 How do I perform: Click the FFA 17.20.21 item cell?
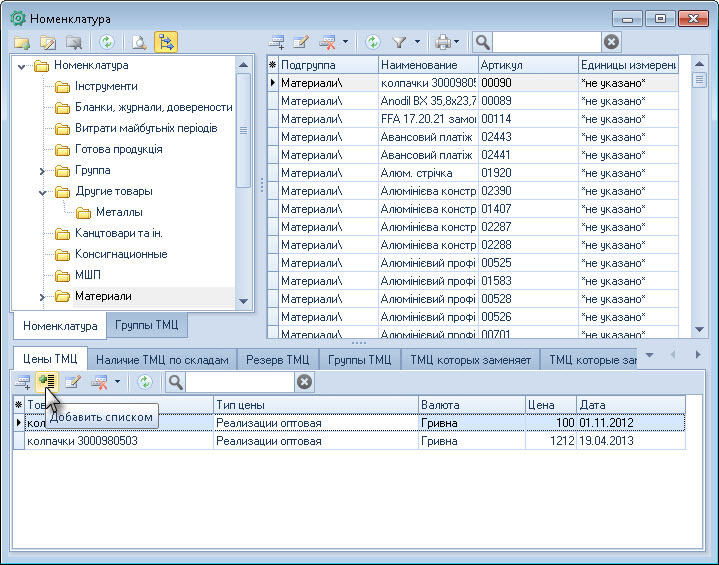pos(428,119)
